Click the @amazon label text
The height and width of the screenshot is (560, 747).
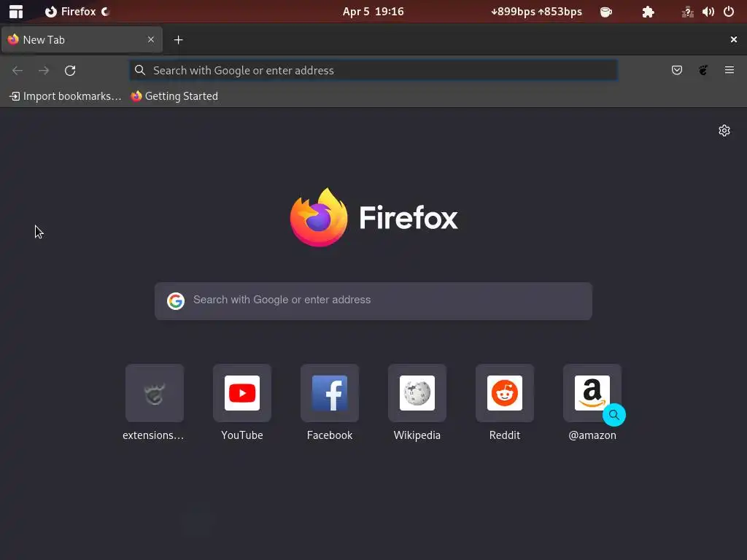click(x=592, y=435)
